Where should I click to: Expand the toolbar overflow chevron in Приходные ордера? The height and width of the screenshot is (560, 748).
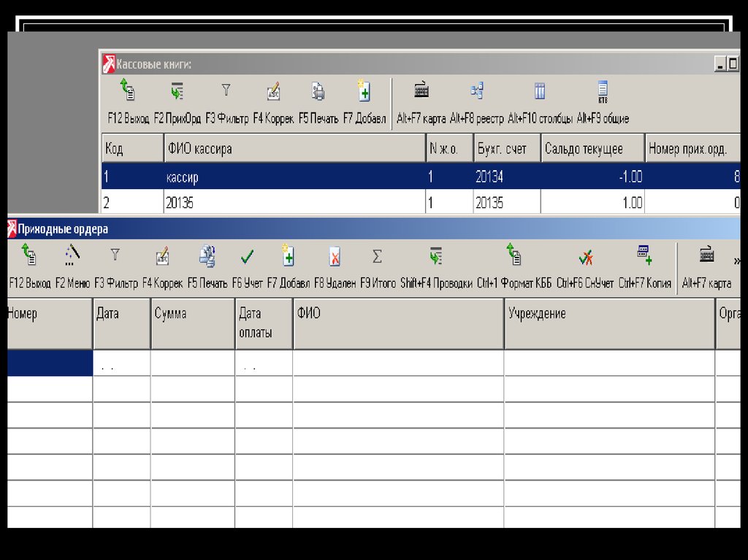point(736,261)
